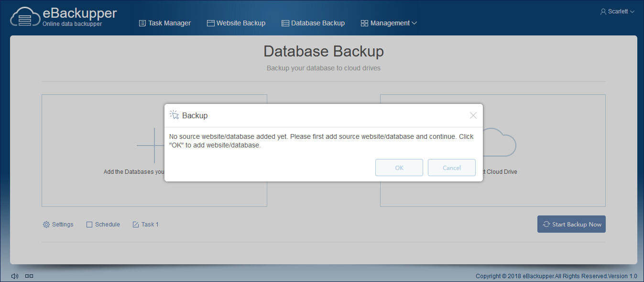Viewport: 644px width, 282px height.
Task: Open Settings via the gear icon
Action: click(46, 225)
